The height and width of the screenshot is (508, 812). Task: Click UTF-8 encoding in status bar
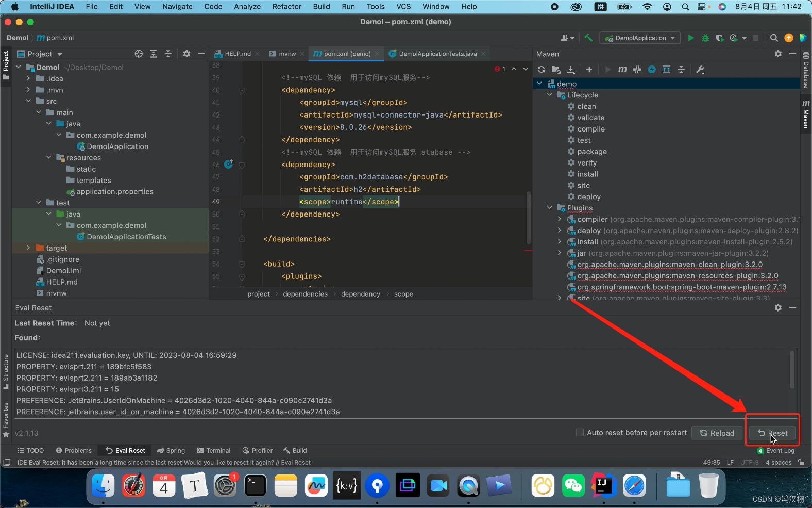[750, 463]
